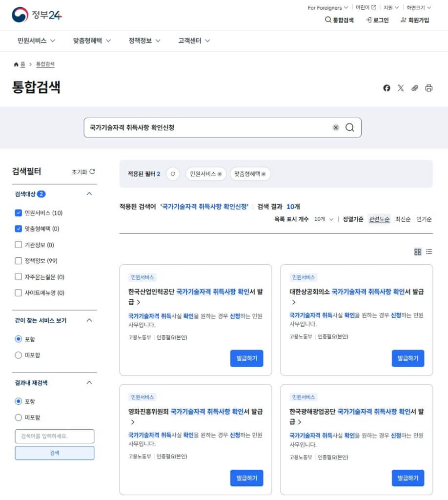The image size is (448, 500).
Task: Collapse 같이 찾는 서비스 보기 section
Action: tap(89, 320)
